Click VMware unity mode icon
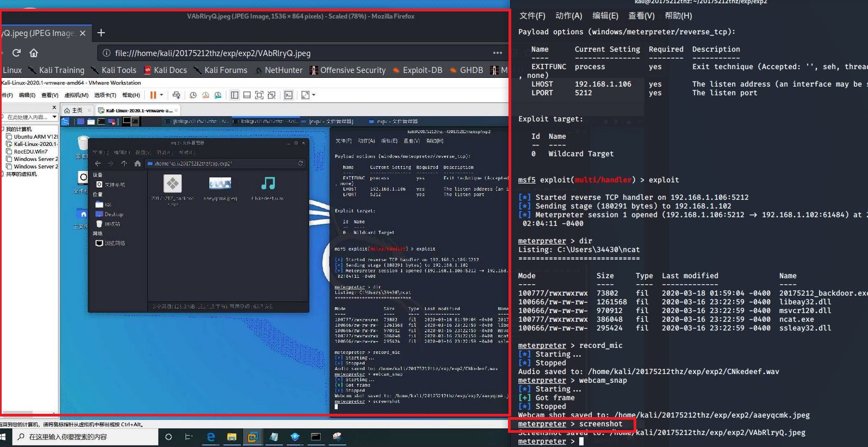Screen dimensions: 868x447 click(271, 95)
